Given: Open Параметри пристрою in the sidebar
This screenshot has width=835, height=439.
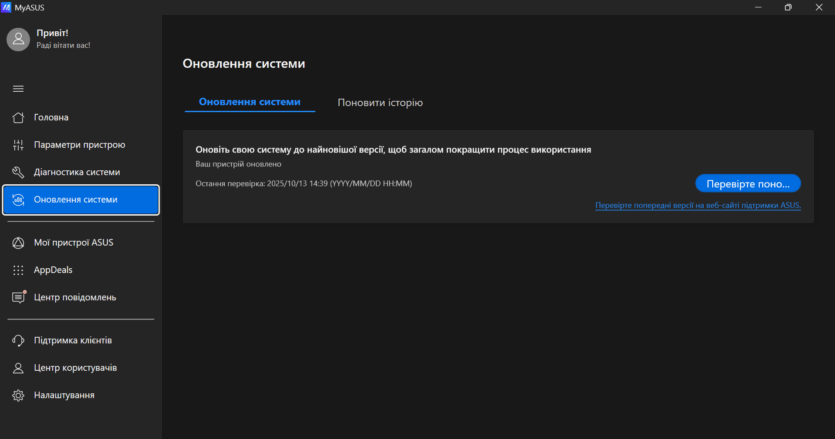Looking at the screenshot, I should click(80, 145).
